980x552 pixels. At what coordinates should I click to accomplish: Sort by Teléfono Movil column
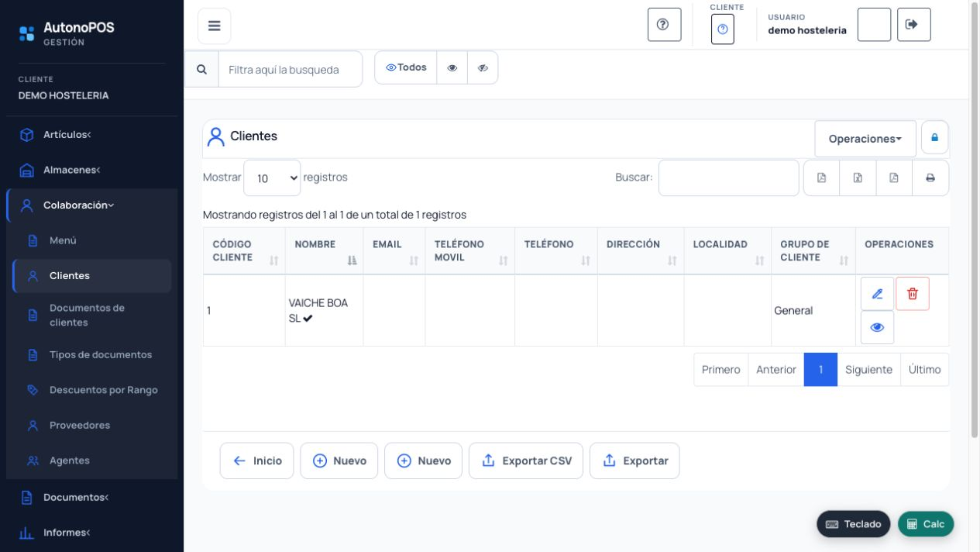point(469,251)
